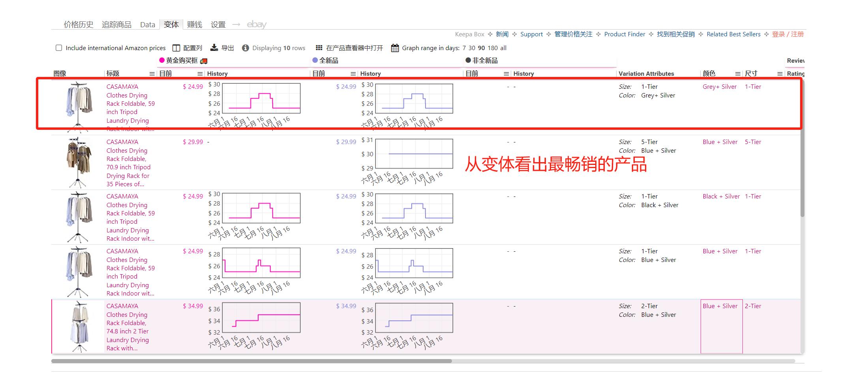The width and height of the screenshot is (868, 376).
Task: Click the Rating column header
Action: coord(795,74)
